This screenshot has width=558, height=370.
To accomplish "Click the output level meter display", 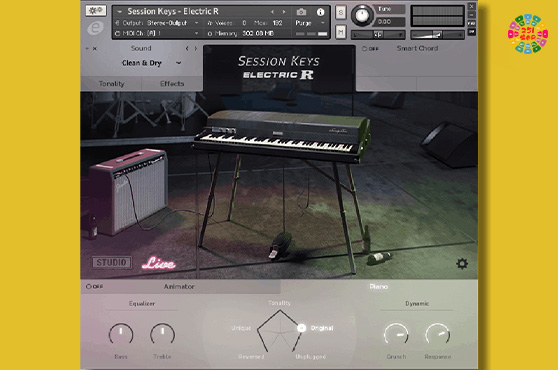I will coord(437,16).
